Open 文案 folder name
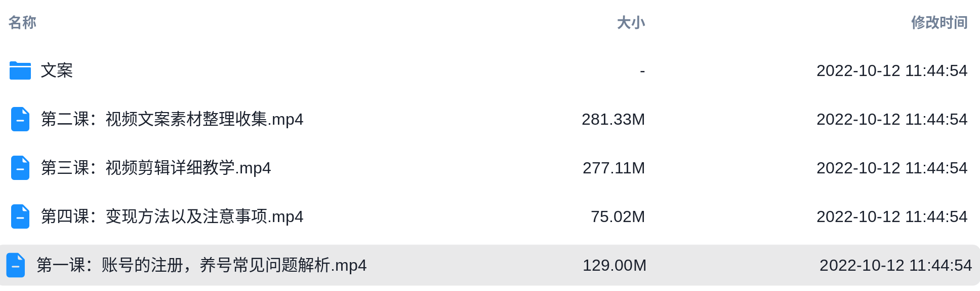 point(57,70)
